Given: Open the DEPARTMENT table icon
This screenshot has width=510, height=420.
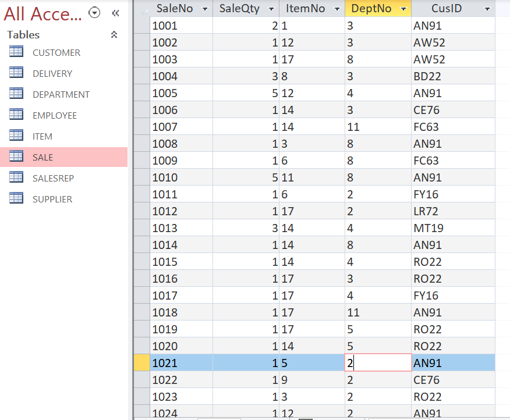Looking at the screenshot, I should [x=17, y=94].
